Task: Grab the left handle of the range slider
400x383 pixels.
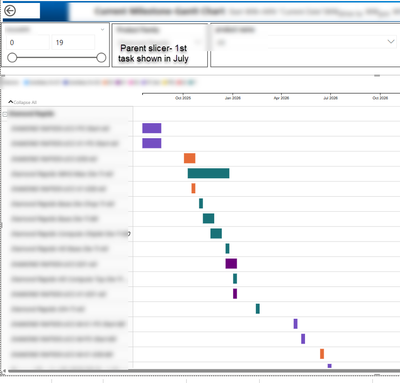Action: click(12, 58)
